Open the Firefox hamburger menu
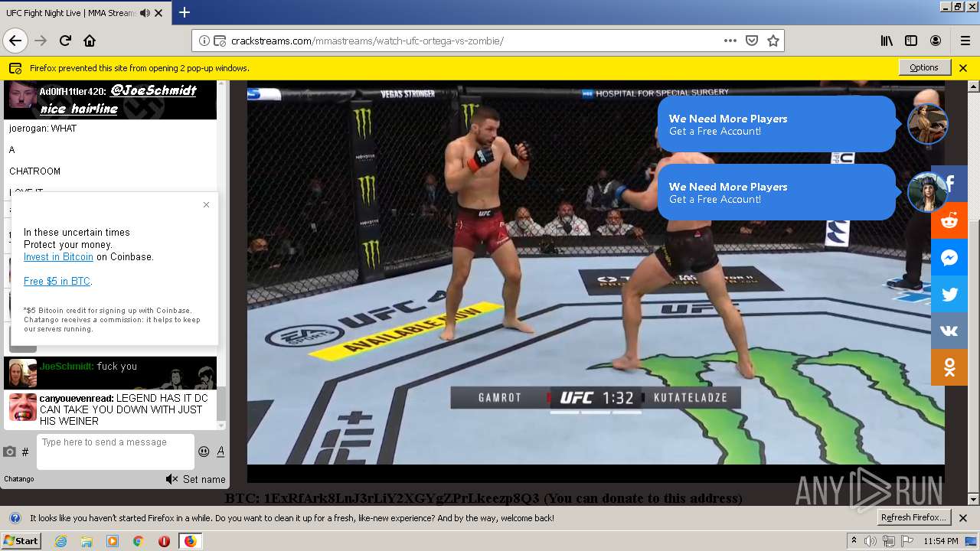The width and height of the screenshot is (980, 551). [x=965, y=41]
